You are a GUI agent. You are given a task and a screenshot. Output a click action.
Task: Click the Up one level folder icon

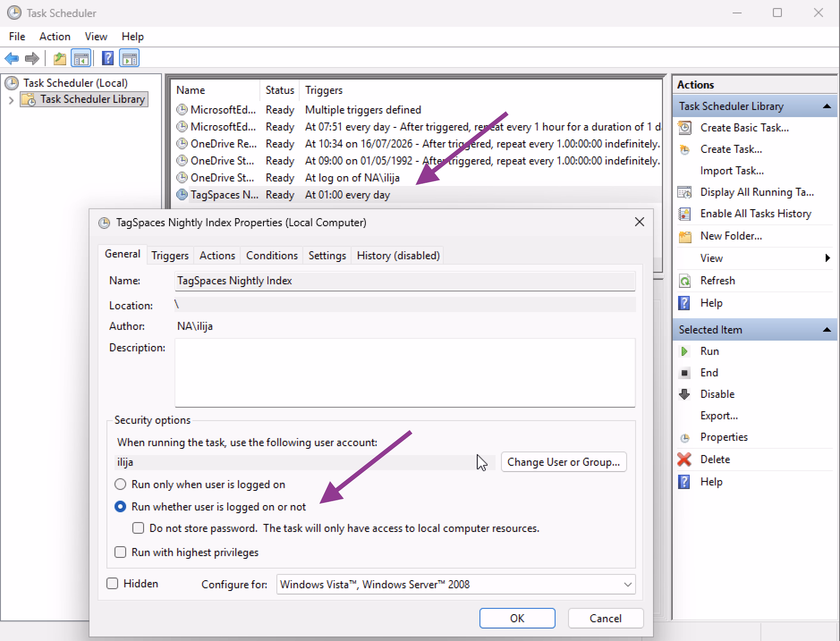click(59, 59)
